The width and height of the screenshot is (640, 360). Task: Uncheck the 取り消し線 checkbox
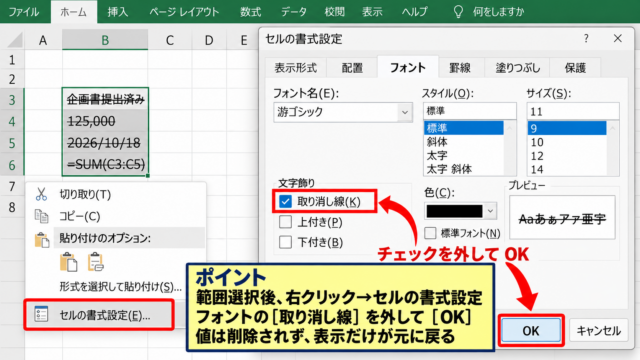[x=285, y=201]
